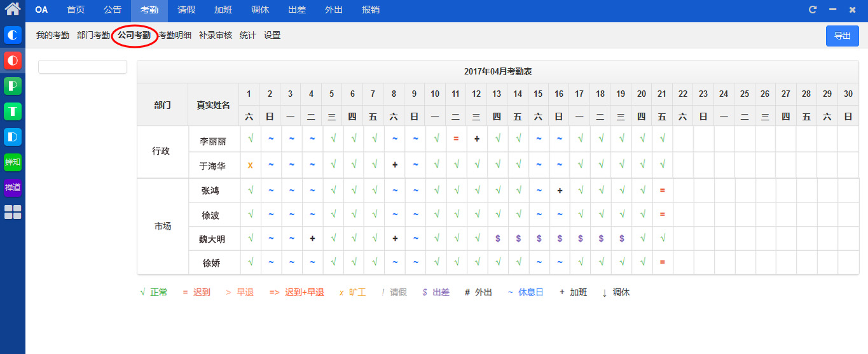Open the 加班 tab
Image resolution: width=868 pixels, height=354 pixels.
pos(223,10)
